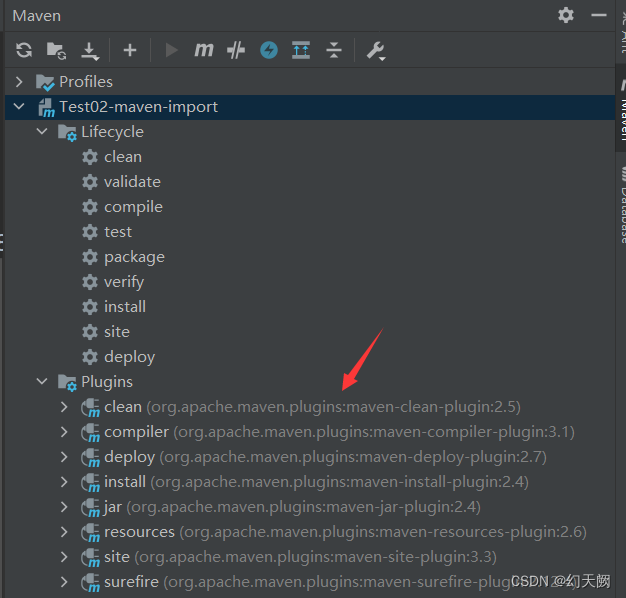Select the compile lifecycle phase
The image size is (626, 598).
[133, 207]
